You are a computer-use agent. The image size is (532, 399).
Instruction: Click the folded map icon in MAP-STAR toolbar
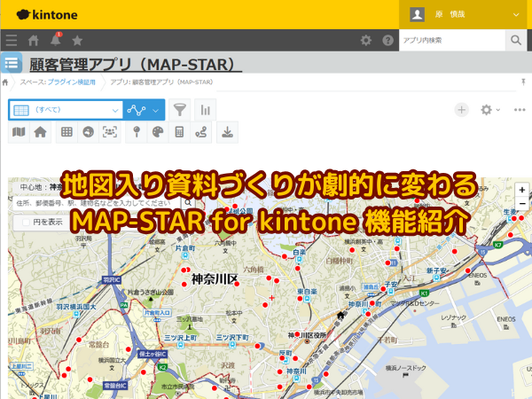(19, 132)
